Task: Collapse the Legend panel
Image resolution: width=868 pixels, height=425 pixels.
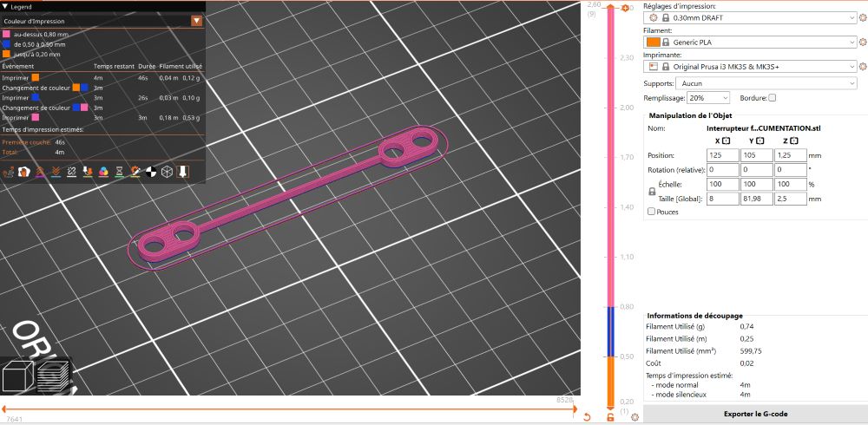Action: coord(5,7)
